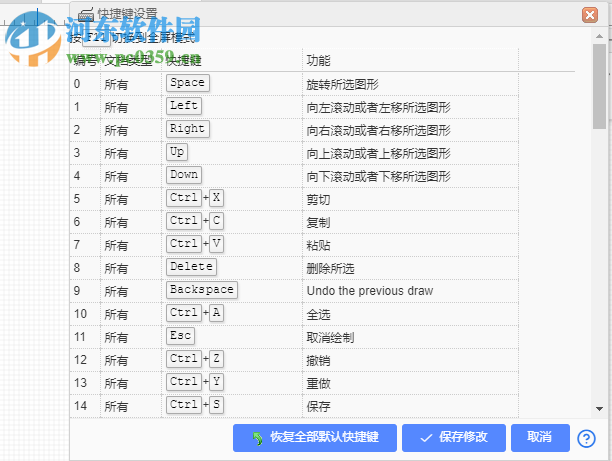
Task: Edit the Space shortcut key
Action: point(188,83)
